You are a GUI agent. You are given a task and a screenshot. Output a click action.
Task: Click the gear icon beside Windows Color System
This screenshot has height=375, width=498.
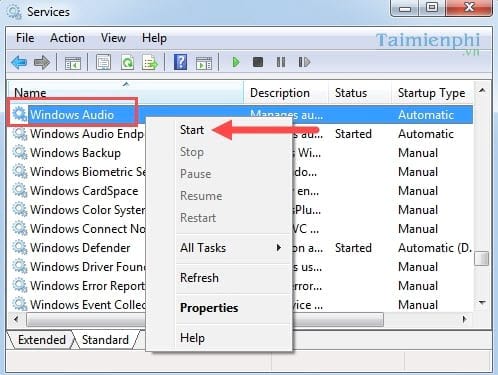20,210
